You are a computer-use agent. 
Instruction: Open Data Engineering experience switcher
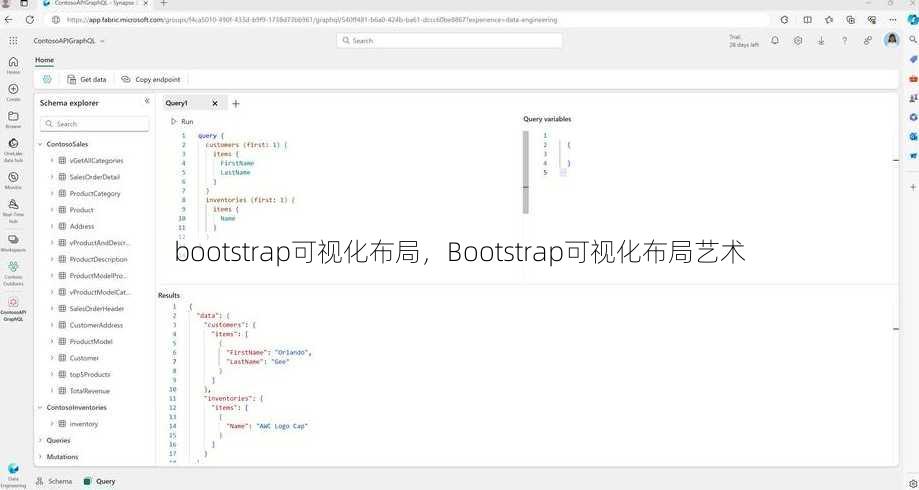(x=13, y=475)
